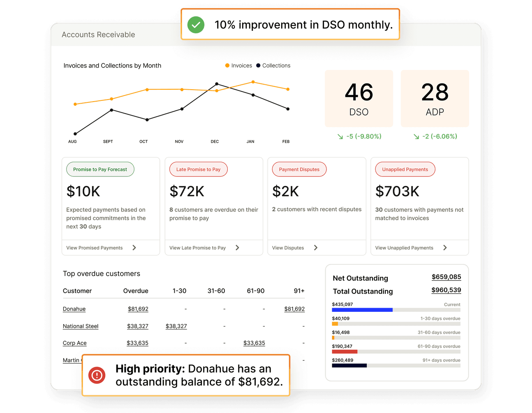
Task: Open View Disputes link
Action: point(288,248)
